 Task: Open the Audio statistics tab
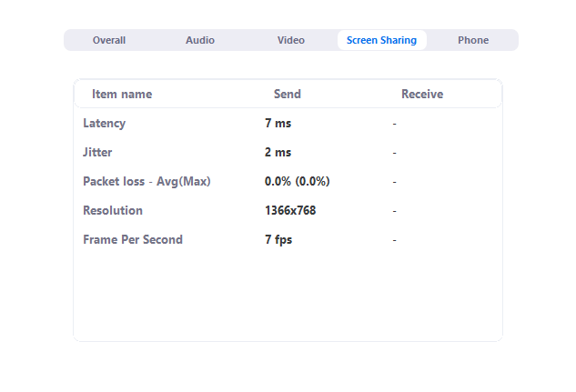pos(200,40)
